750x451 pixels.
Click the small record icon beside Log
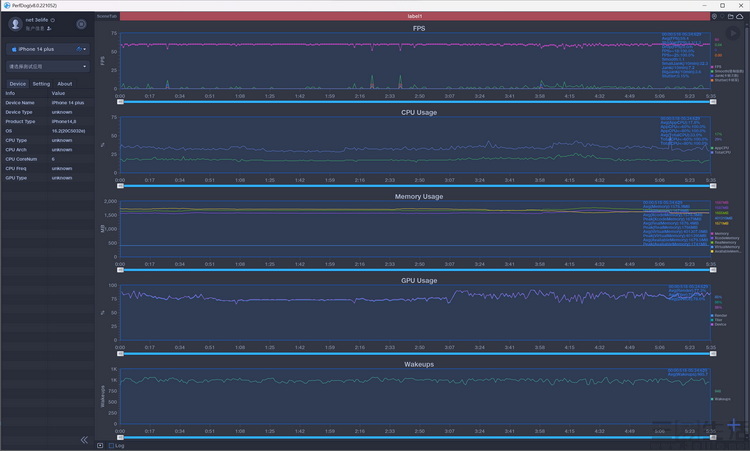100,445
